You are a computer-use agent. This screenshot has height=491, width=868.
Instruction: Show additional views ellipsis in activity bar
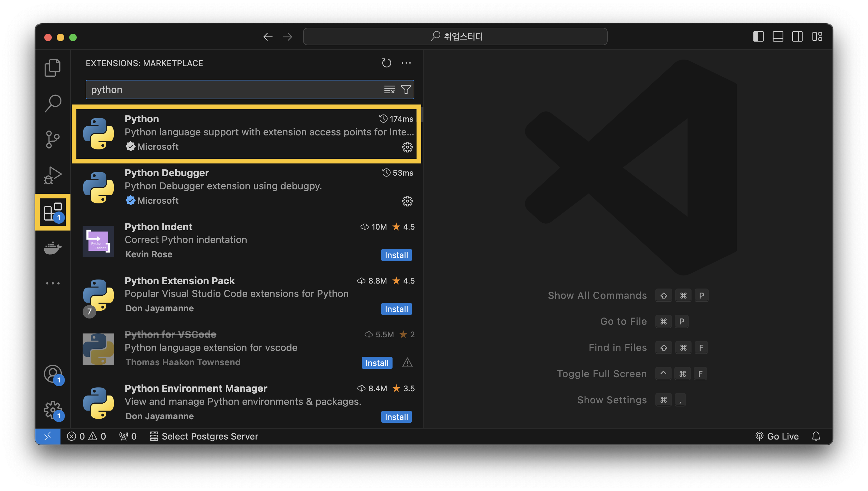click(x=53, y=283)
